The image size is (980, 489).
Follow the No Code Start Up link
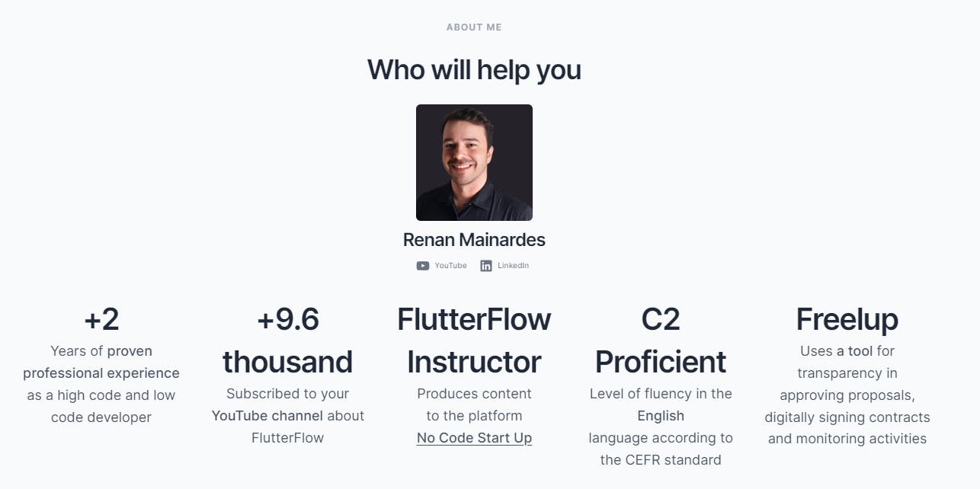tap(474, 438)
